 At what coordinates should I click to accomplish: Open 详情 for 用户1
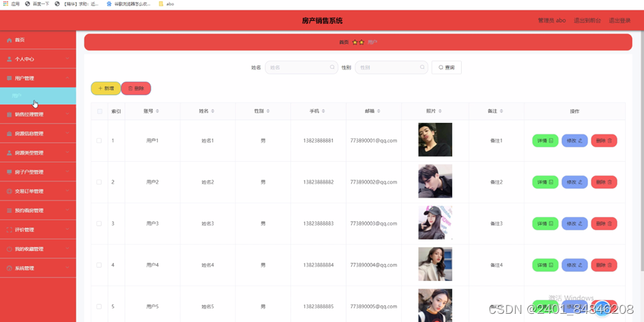tap(545, 141)
